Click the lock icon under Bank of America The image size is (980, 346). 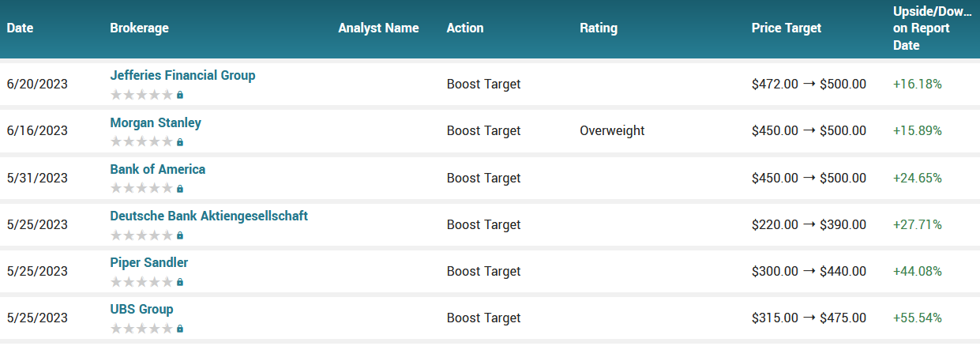(180, 189)
